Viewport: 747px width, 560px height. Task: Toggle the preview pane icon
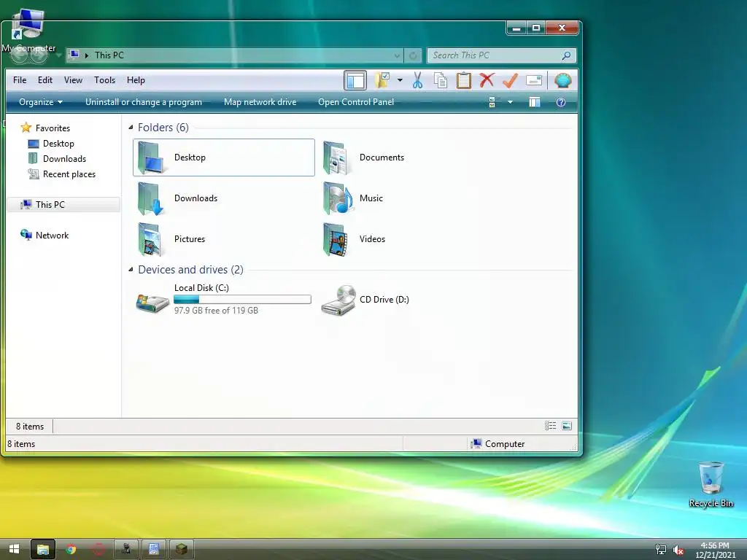coord(535,102)
